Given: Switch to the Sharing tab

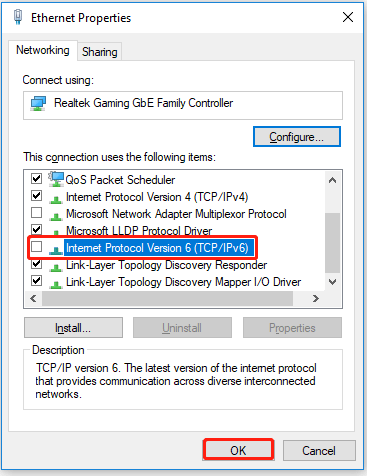Looking at the screenshot, I should pos(100,52).
